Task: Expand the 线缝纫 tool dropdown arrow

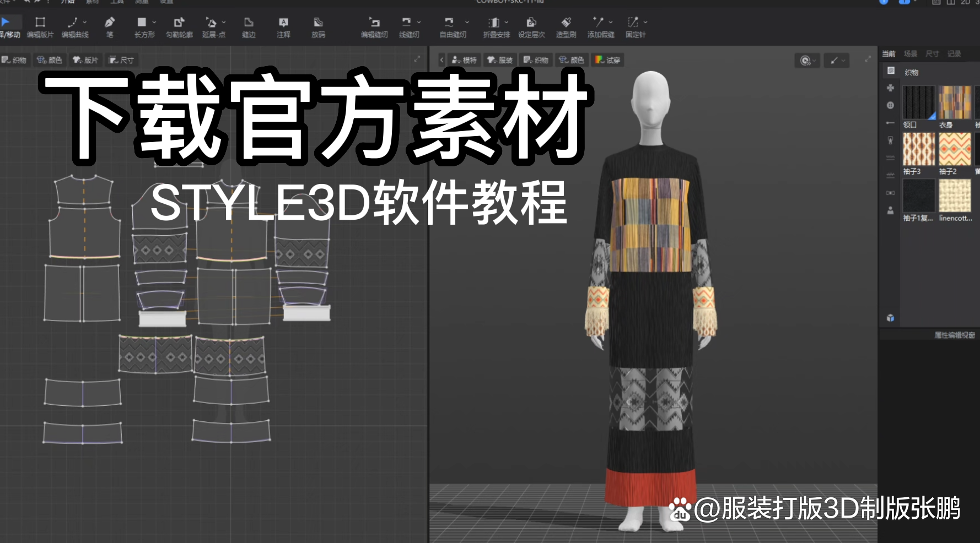Action: coord(419,22)
